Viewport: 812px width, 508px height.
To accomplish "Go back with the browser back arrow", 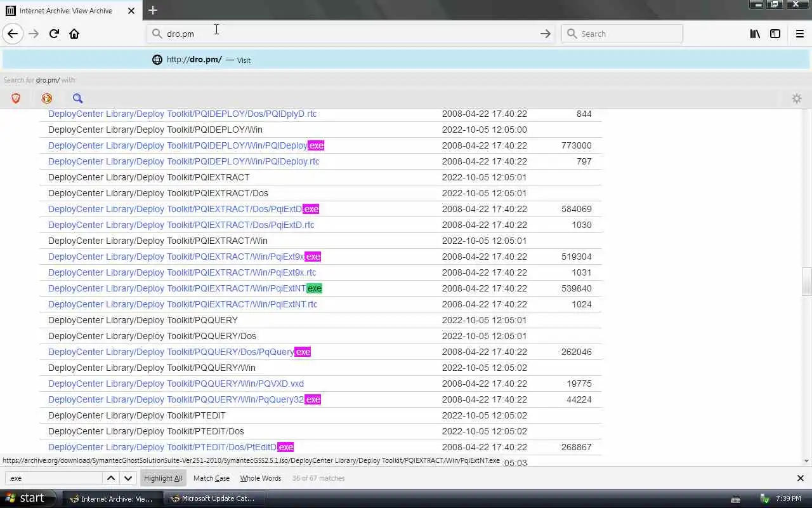I will pyautogui.click(x=13, y=34).
